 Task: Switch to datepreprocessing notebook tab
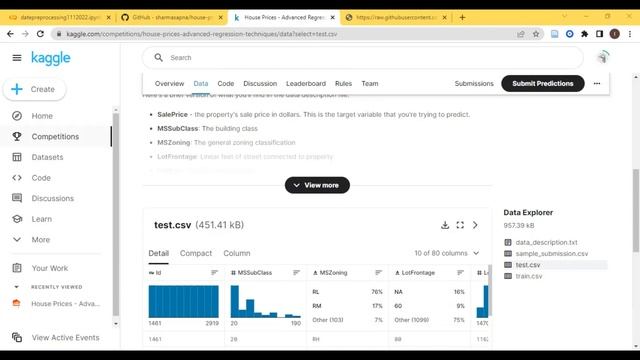(x=59, y=18)
